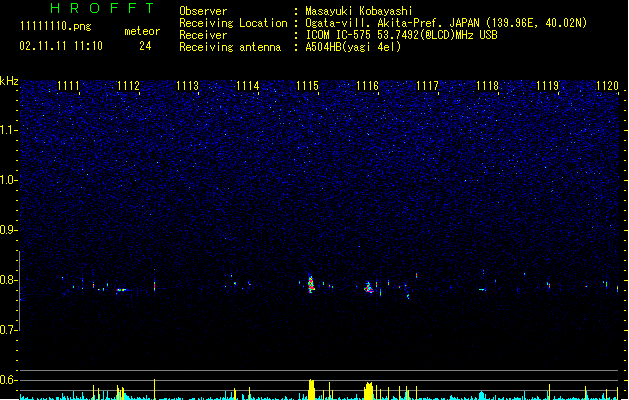Click the kHz axis unit label
The image size is (629, 400).
click(9, 81)
